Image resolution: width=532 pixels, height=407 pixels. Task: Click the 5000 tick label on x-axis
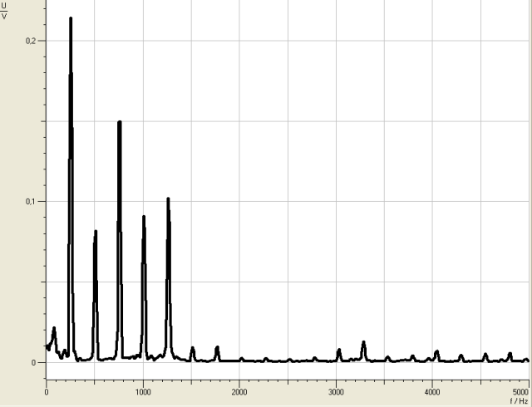520,391
